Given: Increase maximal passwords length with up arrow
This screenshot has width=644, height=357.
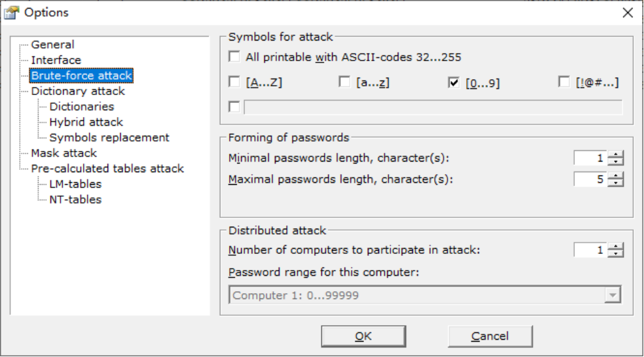Looking at the screenshot, I should (617, 176).
